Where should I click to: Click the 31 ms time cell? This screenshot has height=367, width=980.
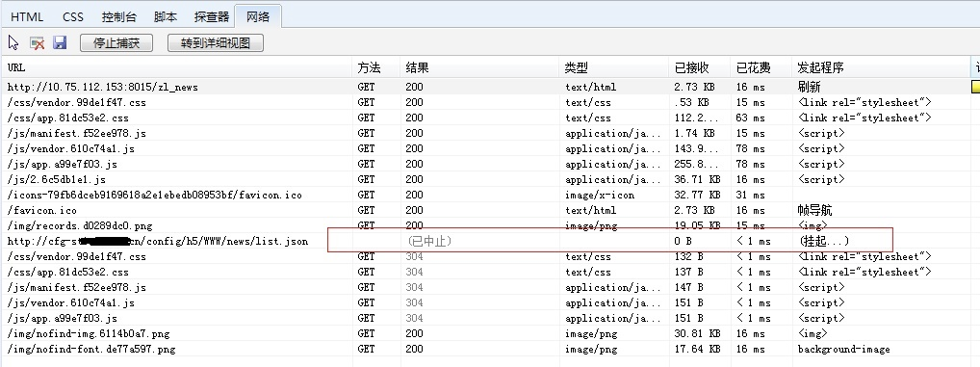pyautogui.click(x=750, y=195)
